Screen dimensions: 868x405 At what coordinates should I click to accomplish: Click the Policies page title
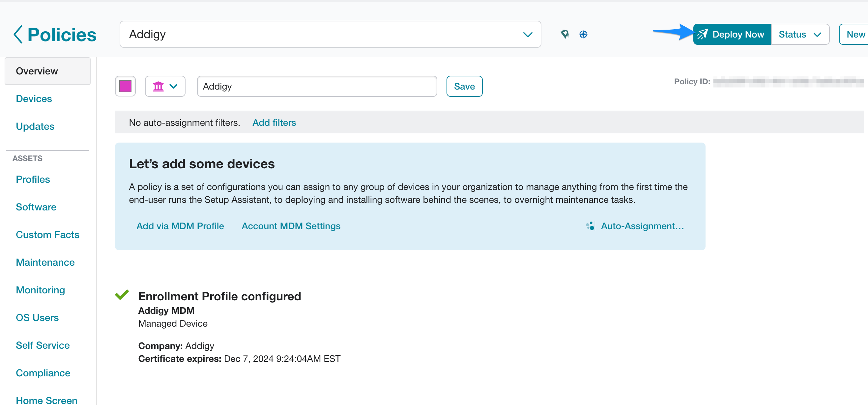click(62, 34)
